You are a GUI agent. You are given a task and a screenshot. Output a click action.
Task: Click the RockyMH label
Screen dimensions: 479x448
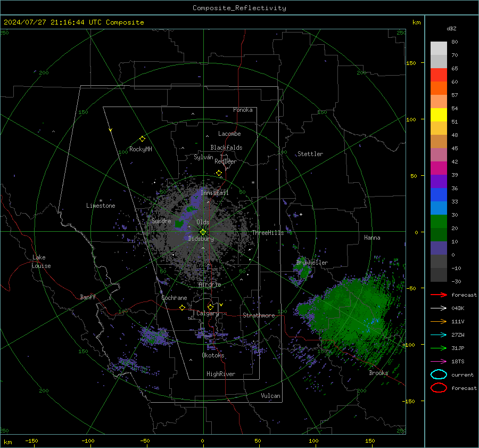(141, 149)
